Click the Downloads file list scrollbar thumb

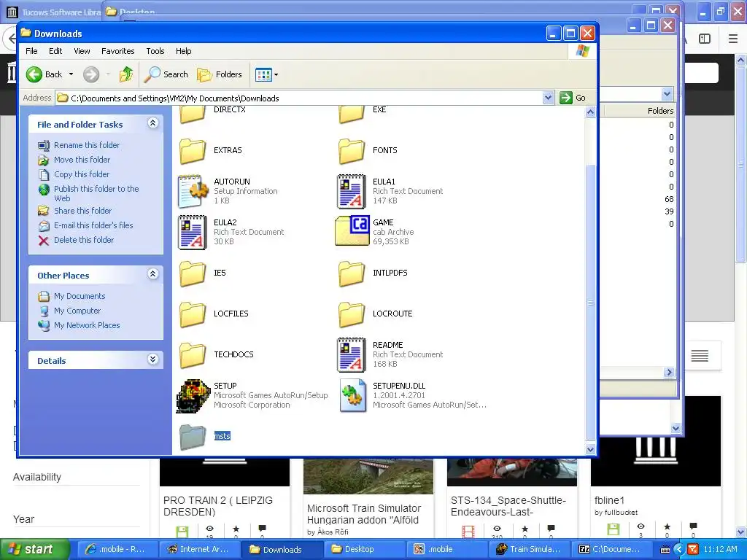(x=590, y=303)
